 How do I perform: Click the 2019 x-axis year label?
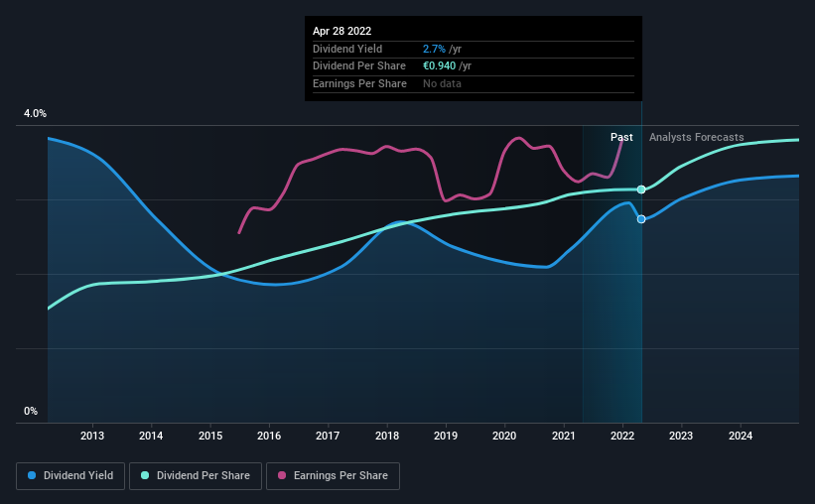tap(446, 436)
